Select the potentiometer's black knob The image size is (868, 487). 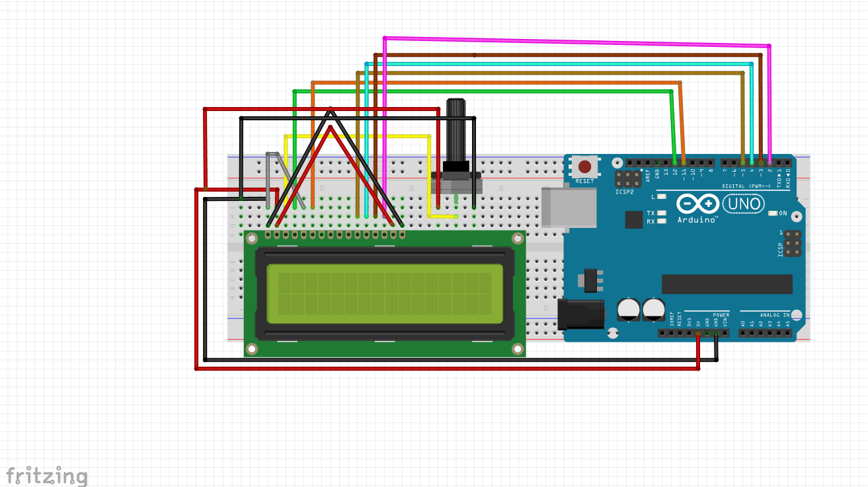(455, 131)
